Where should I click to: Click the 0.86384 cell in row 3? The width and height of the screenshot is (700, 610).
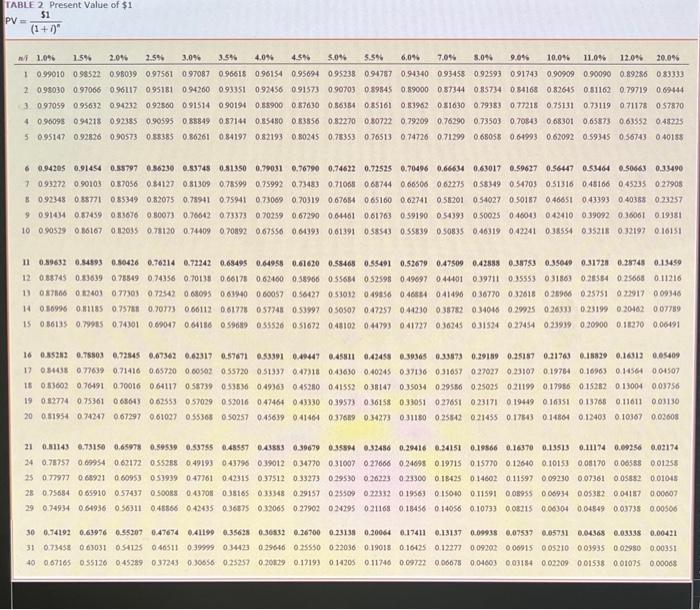point(342,106)
